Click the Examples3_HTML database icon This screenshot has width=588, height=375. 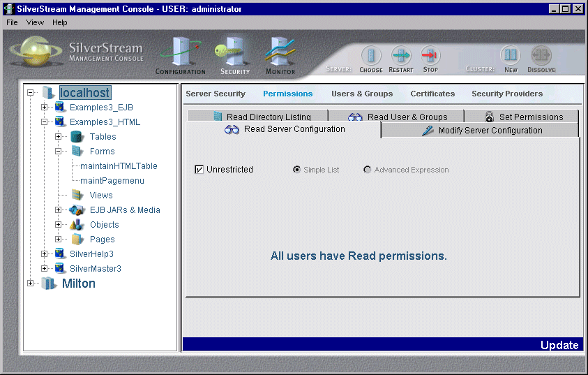(x=59, y=122)
